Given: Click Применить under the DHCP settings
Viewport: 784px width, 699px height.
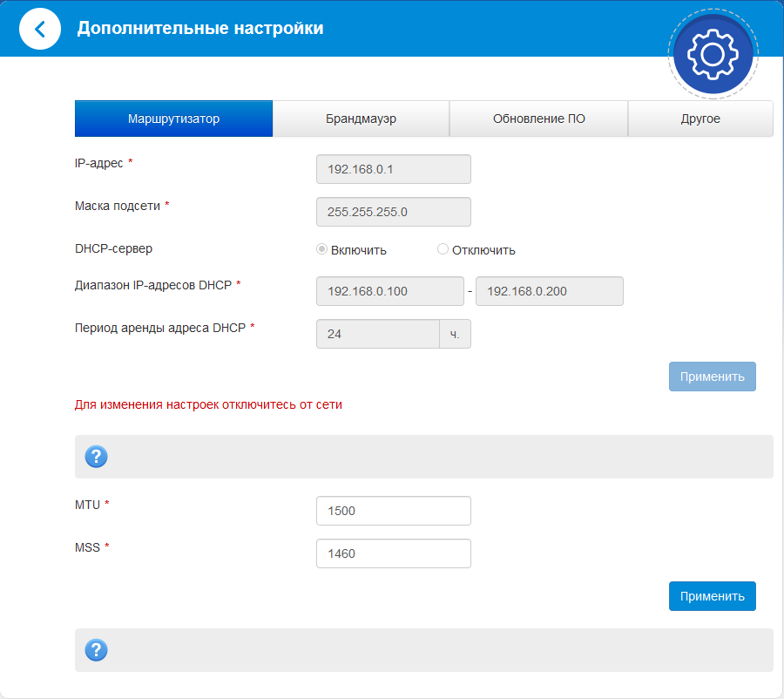Looking at the screenshot, I should coord(712,377).
